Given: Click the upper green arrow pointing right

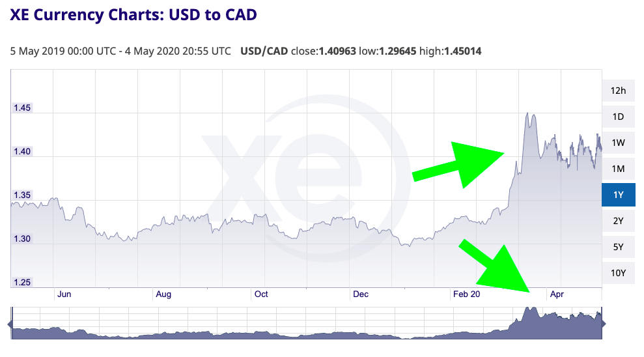Looking at the screenshot, I should point(462,164).
